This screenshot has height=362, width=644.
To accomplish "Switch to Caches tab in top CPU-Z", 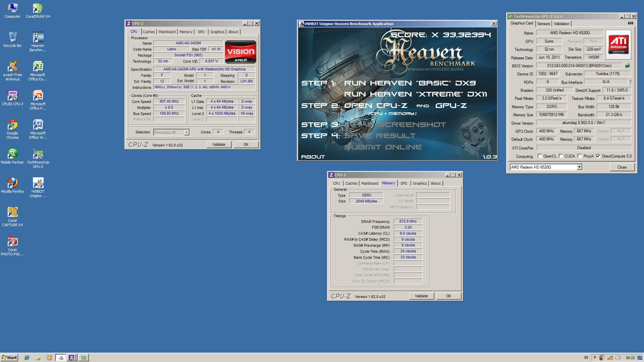I will click(x=149, y=32).
